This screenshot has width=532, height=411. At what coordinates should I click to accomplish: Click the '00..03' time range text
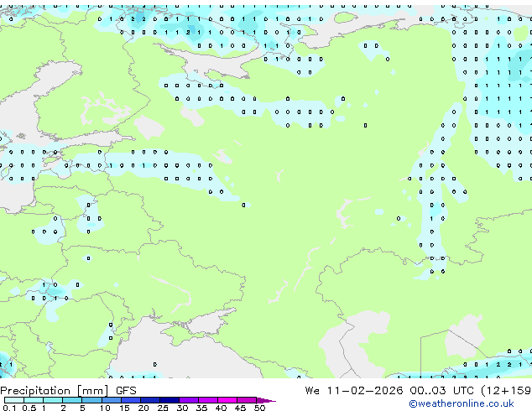(428, 391)
